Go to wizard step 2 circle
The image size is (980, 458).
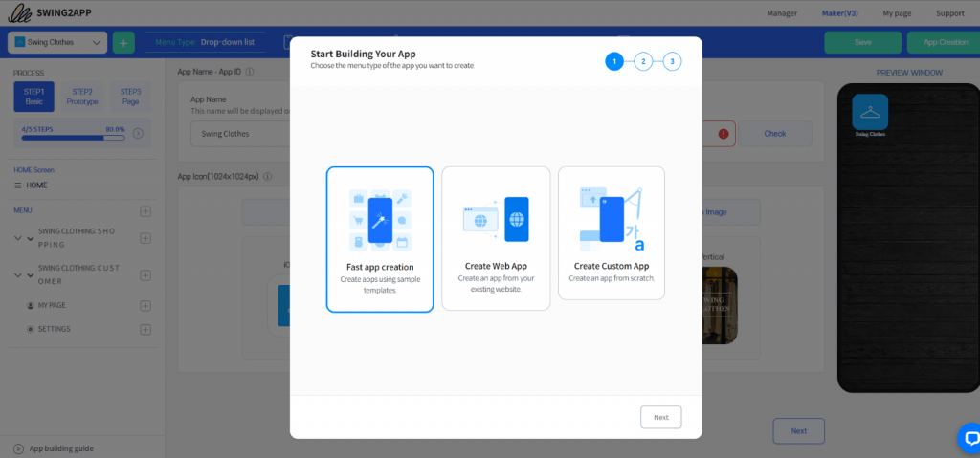[643, 61]
